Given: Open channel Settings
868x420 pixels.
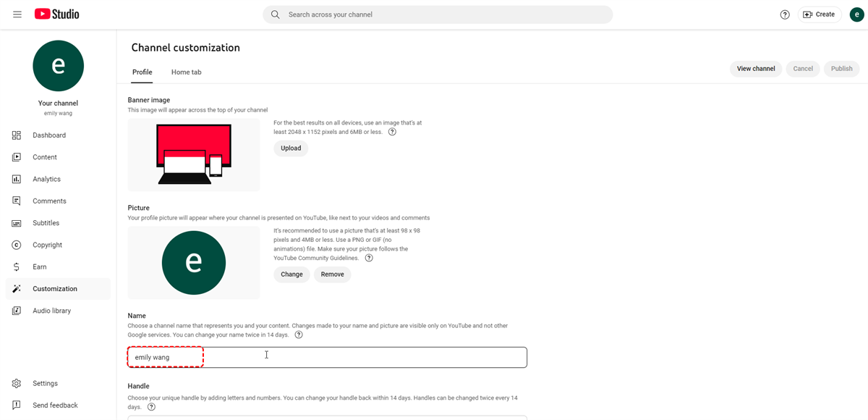Looking at the screenshot, I should [x=45, y=383].
